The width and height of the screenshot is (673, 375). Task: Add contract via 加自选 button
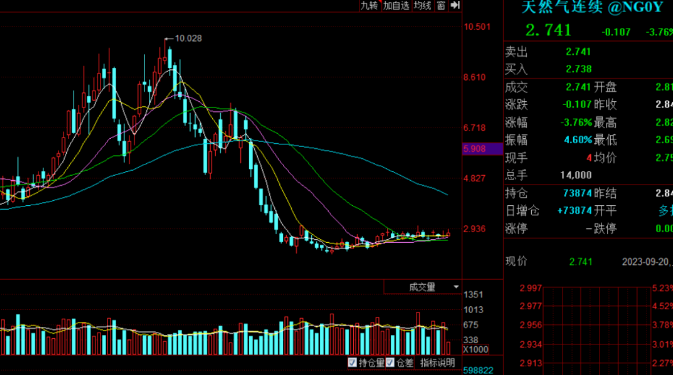click(x=396, y=6)
